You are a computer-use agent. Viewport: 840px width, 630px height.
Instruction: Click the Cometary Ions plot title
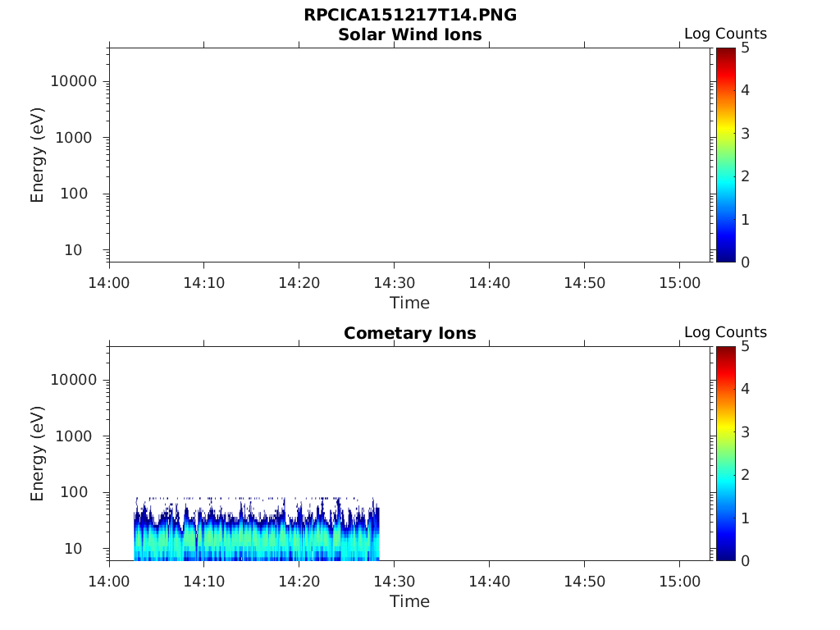pyautogui.click(x=410, y=333)
